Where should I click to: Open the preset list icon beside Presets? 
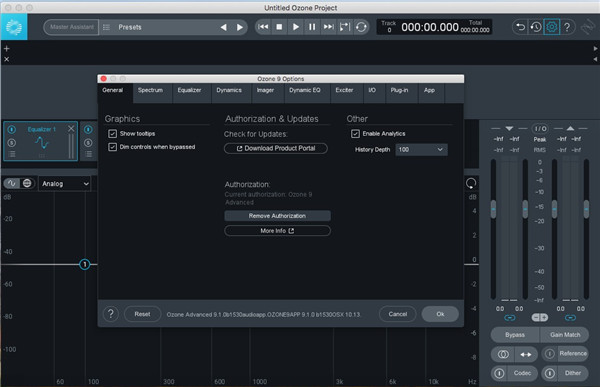[x=106, y=27]
